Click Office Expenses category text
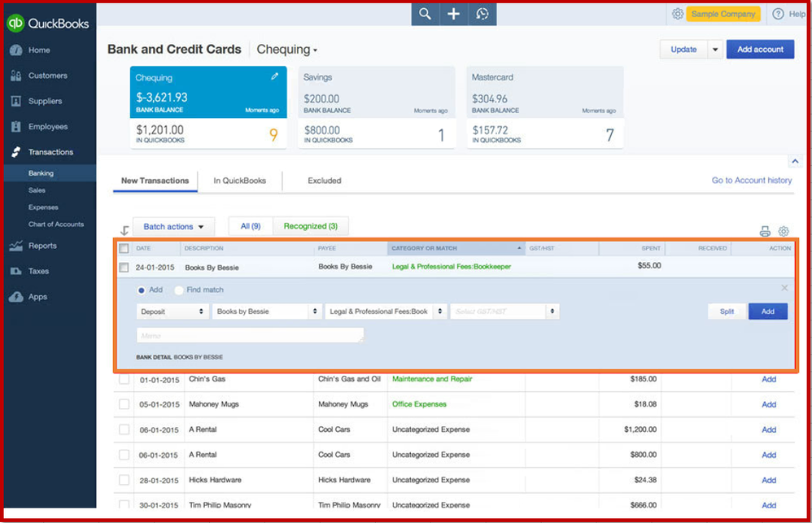The image size is (812, 523). pyautogui.click(x=419, y=404)
